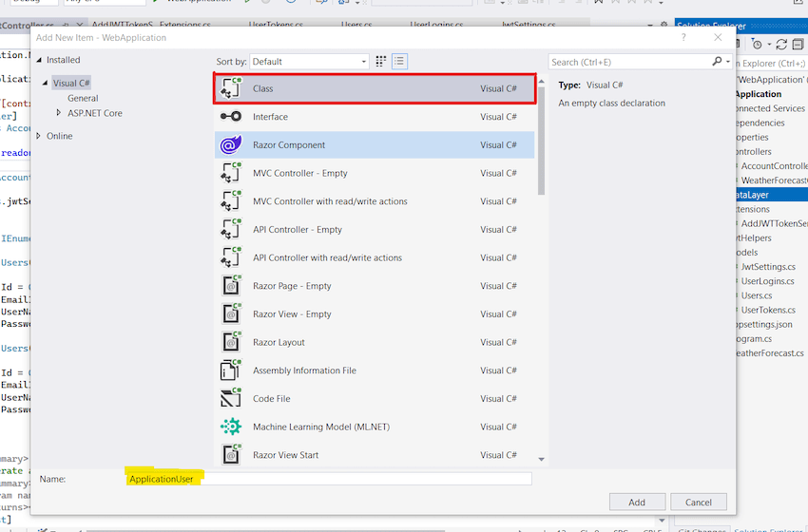Image resolution: width=808 pixels, height=532 pixels.
Task: Click Solution Explorer pending changes filter clock icon
Action: click(x=757, y=45)
